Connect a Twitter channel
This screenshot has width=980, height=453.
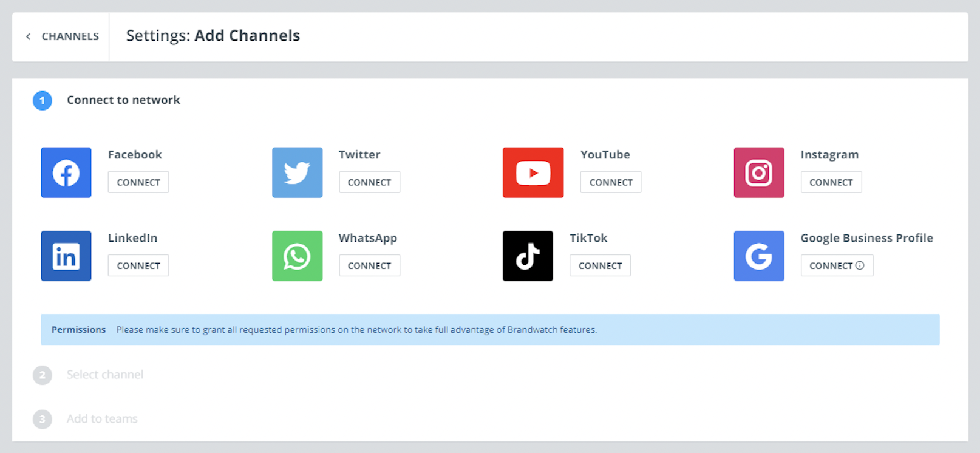(x=369, y=182)
